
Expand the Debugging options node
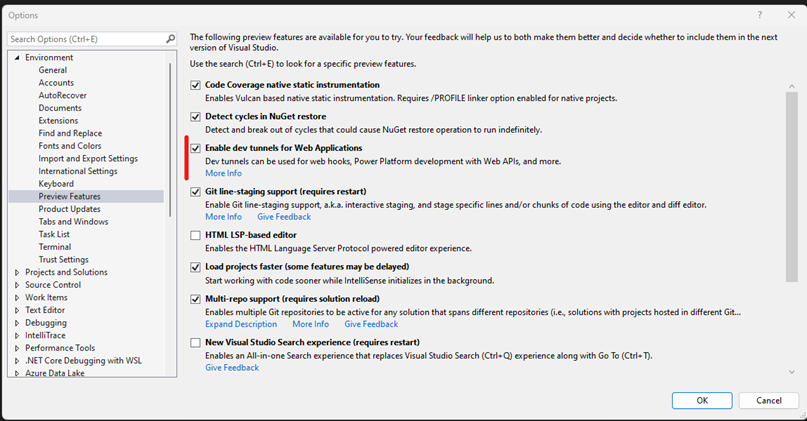point(17,323)
